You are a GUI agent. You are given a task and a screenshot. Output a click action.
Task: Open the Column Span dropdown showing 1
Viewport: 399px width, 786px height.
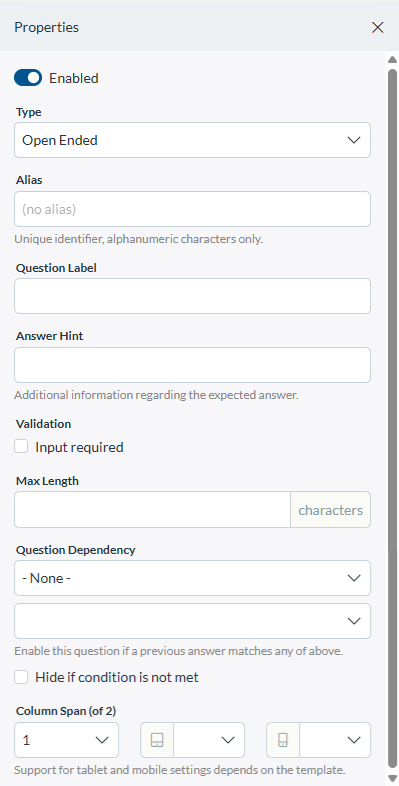click(x=67, y=740)
